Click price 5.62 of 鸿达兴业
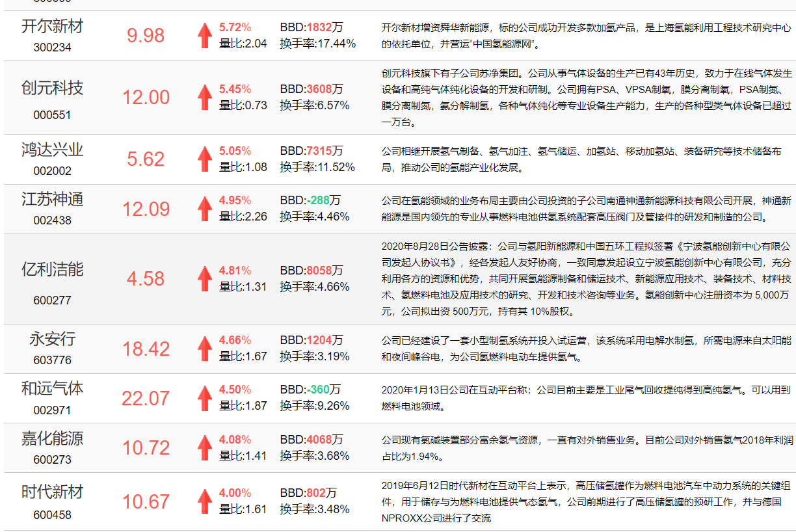Viewport: 796px width, 532px height. click(146, 159)
